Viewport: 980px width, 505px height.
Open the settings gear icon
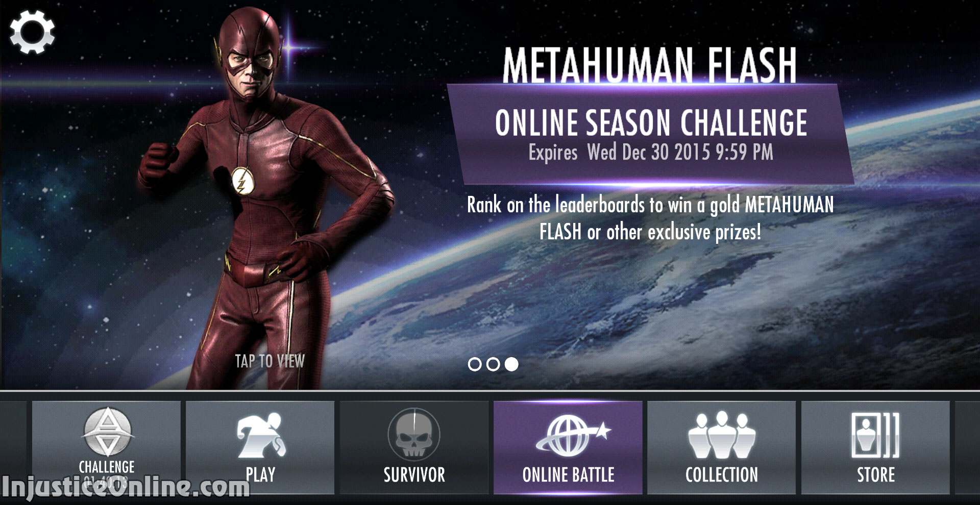(32, 32)
